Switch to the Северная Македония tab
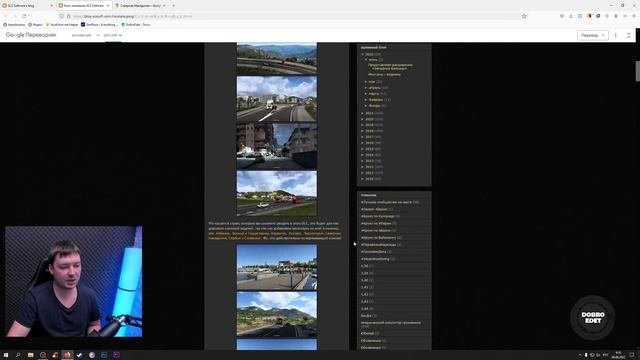The image size is (640, 360). point(139,6)
